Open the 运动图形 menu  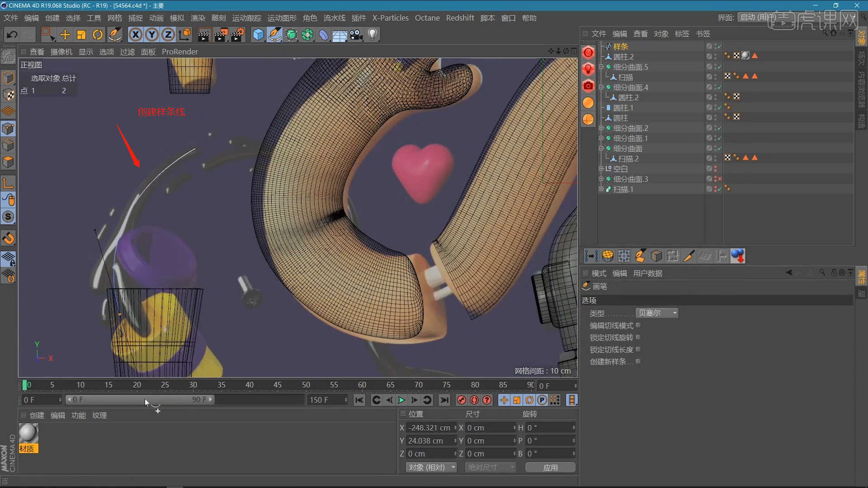point(282,18)
